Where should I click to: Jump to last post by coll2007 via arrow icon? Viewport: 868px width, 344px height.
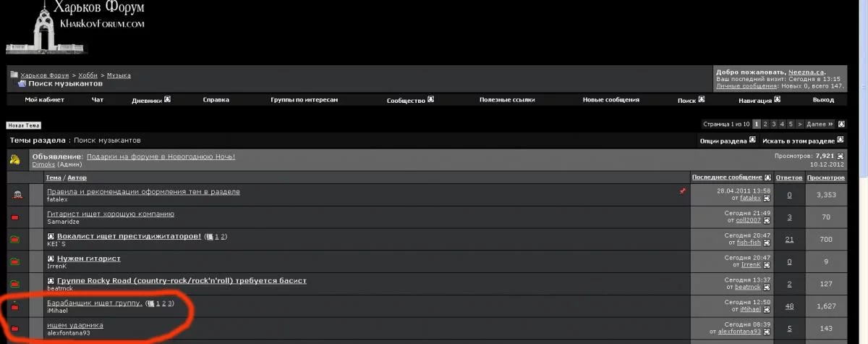click(x=767, y=220)
